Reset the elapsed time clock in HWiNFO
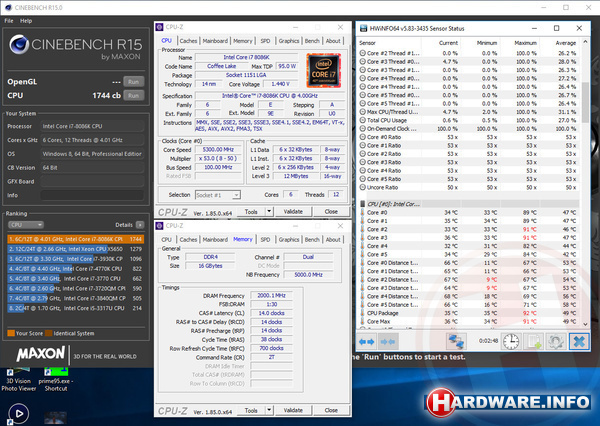The height and width of the screenshot is (426, 600). [510, 341]
